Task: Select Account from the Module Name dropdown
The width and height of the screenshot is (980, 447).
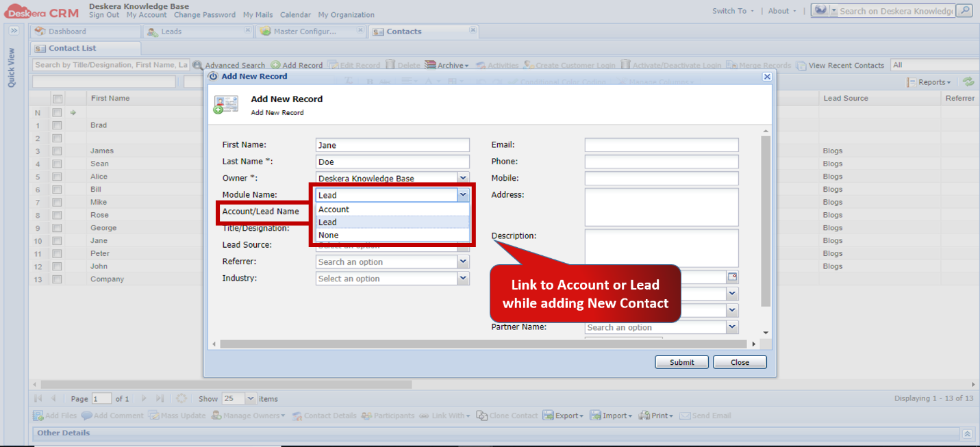Action: [336, 209]
